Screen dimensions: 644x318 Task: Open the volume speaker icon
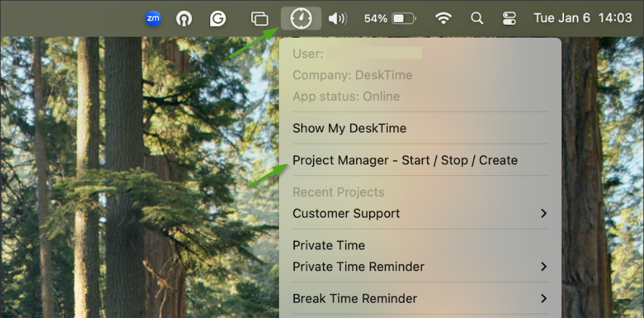tap(337, 18)
